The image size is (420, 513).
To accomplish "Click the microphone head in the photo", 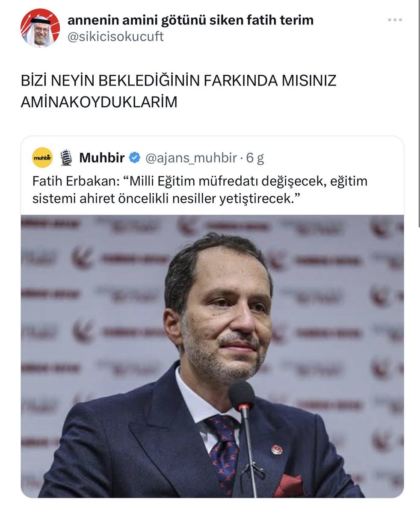I will (242, 395).
